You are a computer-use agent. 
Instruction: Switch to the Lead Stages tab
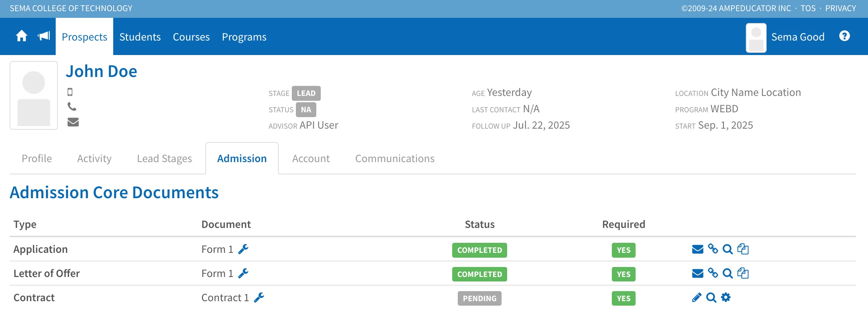(164, 158)
